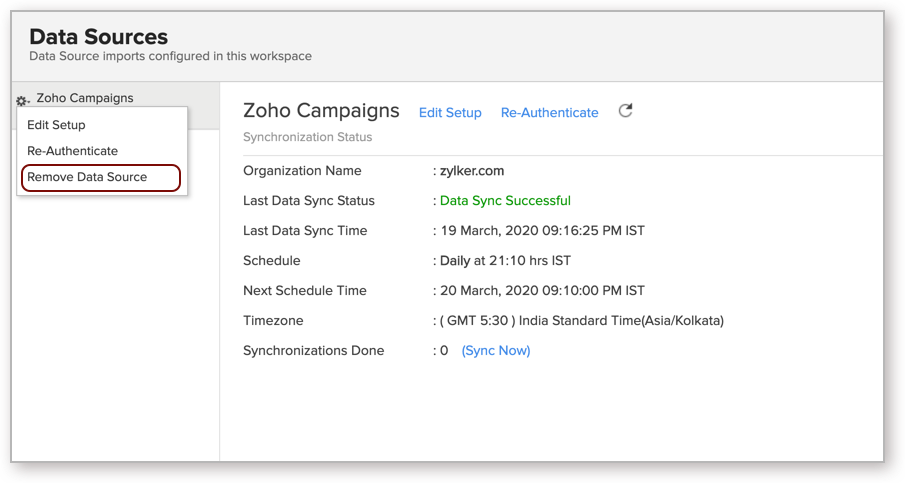
Task: Click the green Data Sync Successful status
Action: click(505, 200)
